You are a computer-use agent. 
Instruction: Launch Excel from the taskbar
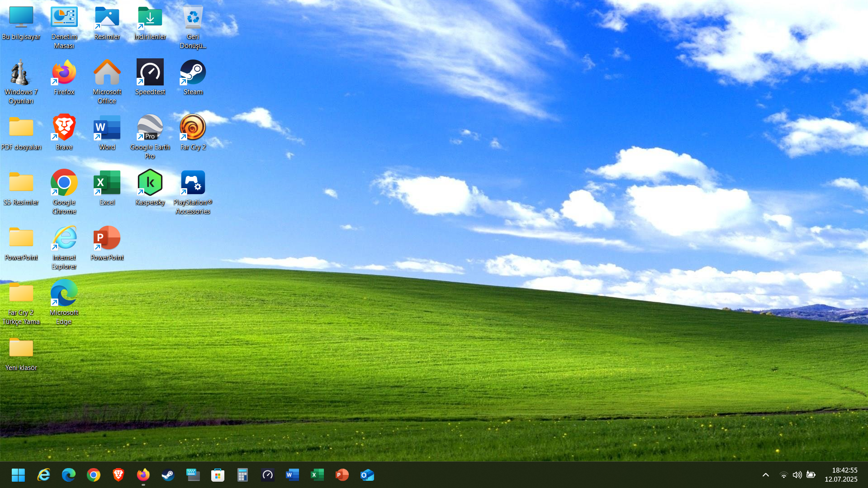[318, 475]
